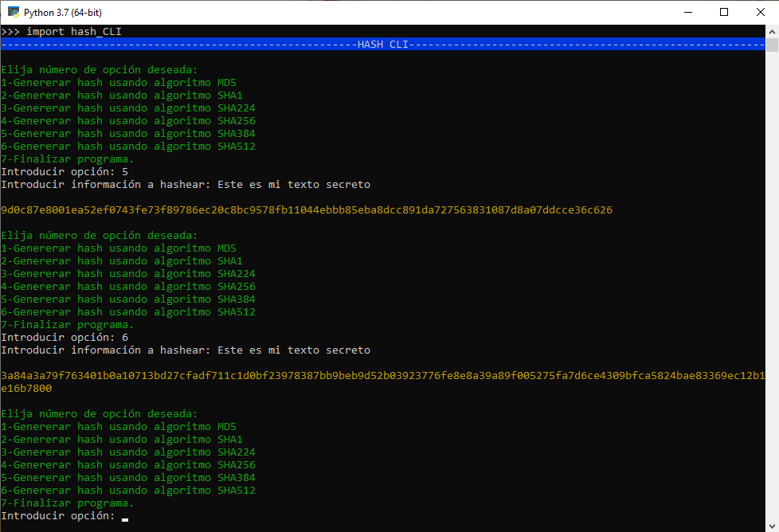Click the wrapped hash ending "e16b7800"

[26, 389]
